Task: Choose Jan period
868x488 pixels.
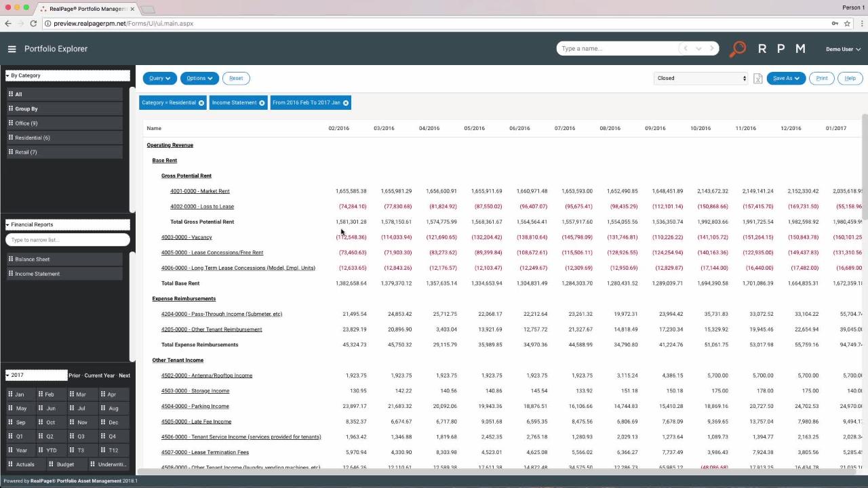Action: coord(20,394)
